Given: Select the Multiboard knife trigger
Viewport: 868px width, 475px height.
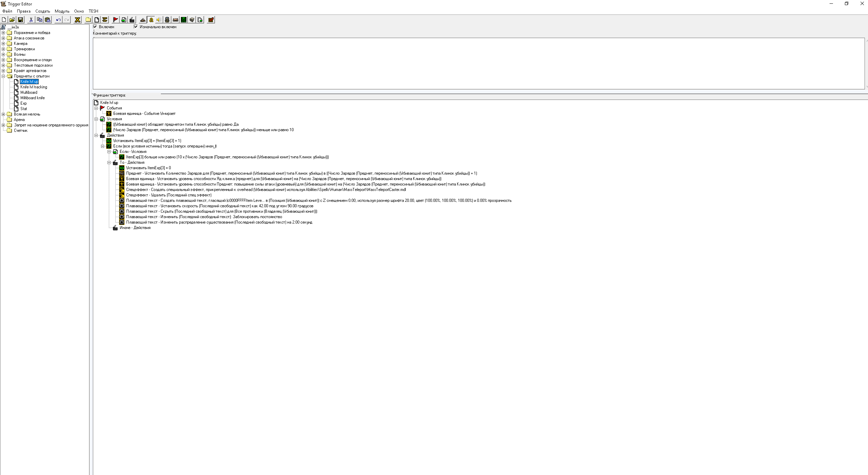Looking at the screenshot, I should (32, 98).
